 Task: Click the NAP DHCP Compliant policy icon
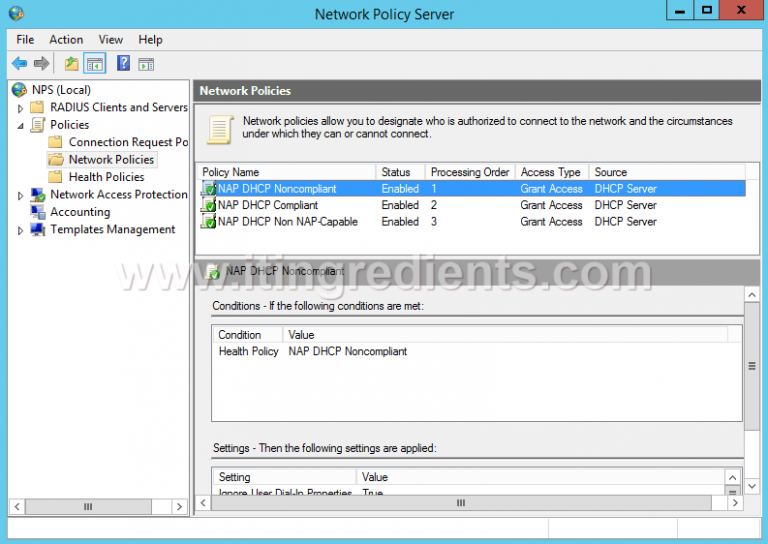[209, 205]
